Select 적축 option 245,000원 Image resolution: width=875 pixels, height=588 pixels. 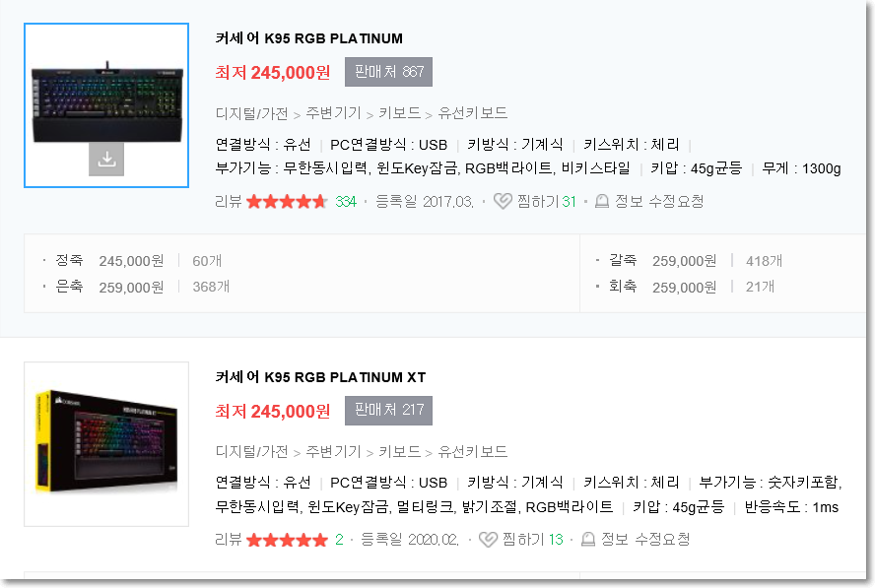109,261
